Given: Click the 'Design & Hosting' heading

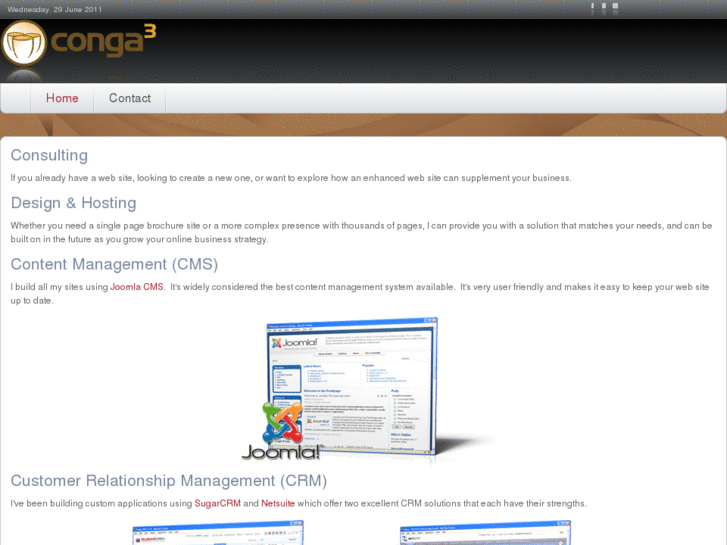Looking at the screenshot, I should [x=73, y=203].
